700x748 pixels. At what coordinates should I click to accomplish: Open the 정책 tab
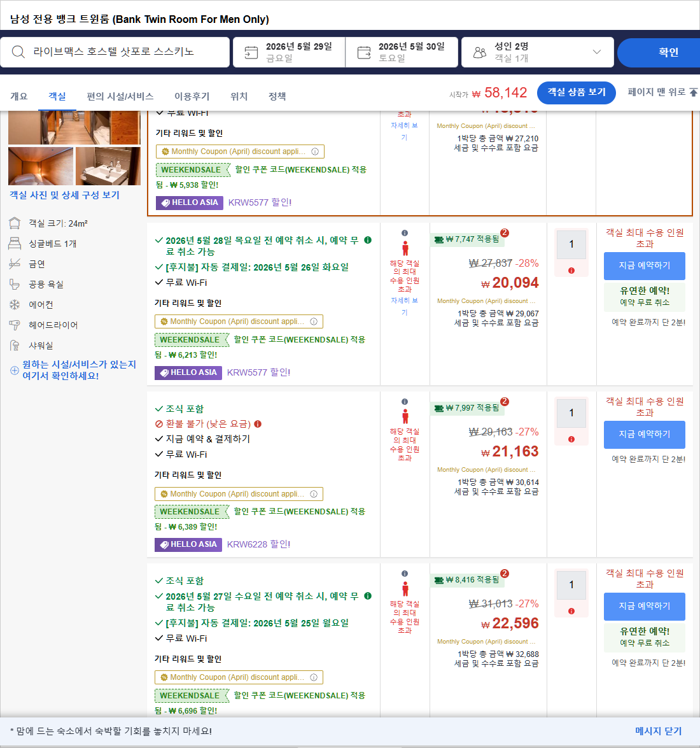(x=277, y=96)
